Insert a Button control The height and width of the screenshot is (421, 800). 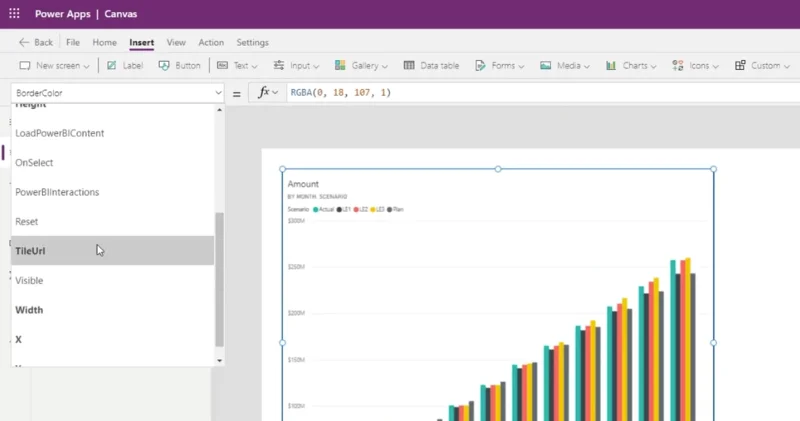[180, 65]
